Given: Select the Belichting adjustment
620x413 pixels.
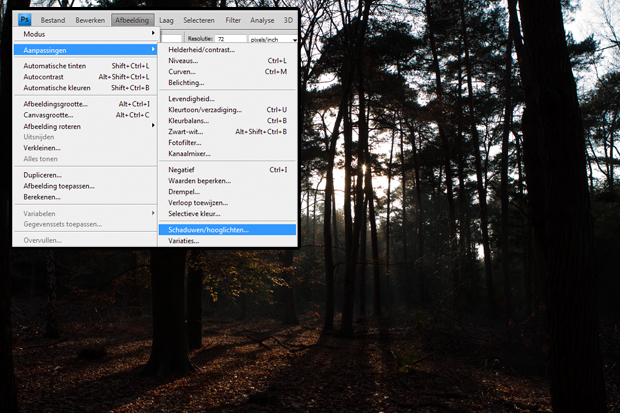Looking at the screenshot, I should [x=227, y=83].
